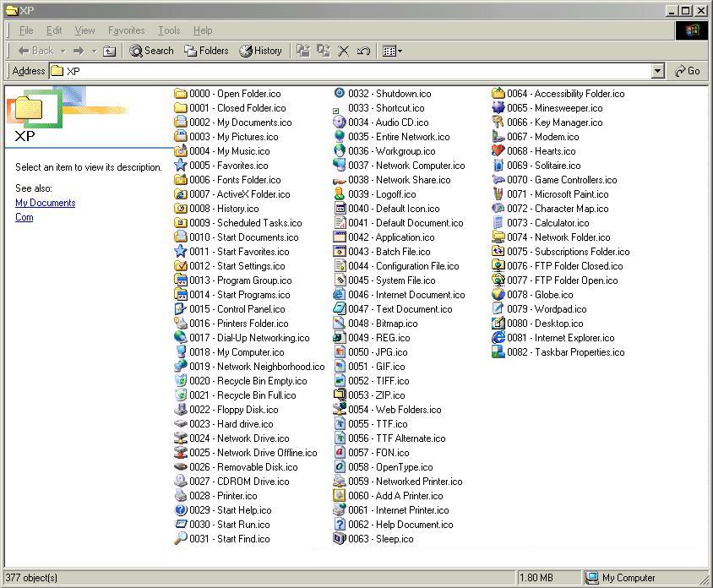Viewport: 713px width, 588px height.
Task: Click the Up one level folder icon
Action: 110,51
